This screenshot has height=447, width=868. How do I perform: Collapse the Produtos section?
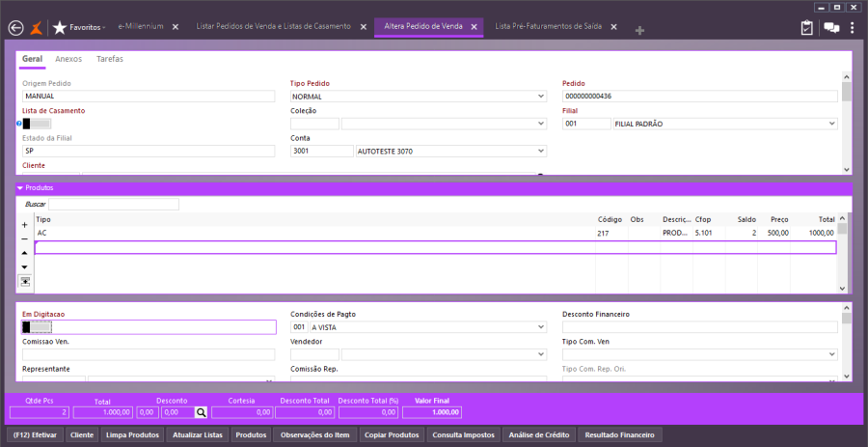20,187
